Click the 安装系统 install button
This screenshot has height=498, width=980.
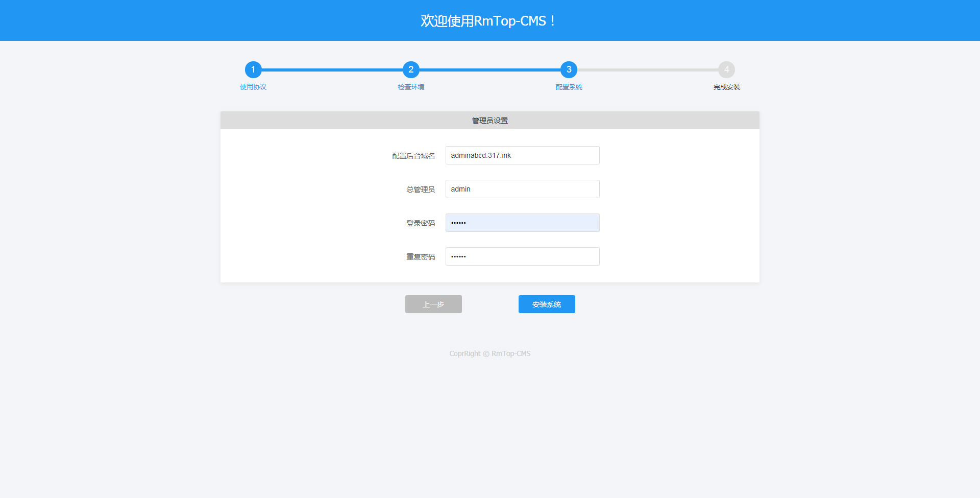(547, 304)
